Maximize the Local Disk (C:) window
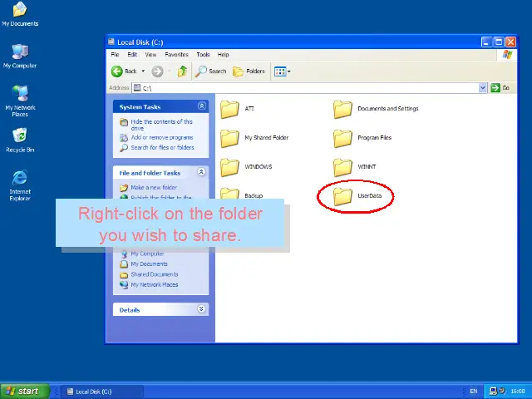The image size is (532, 399). pyautogui.click(x=499, y=42)
